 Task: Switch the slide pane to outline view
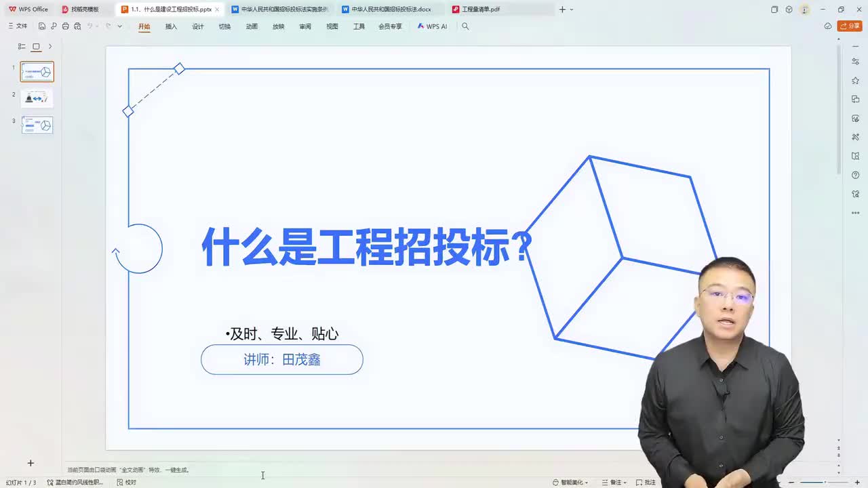point(22,47)
